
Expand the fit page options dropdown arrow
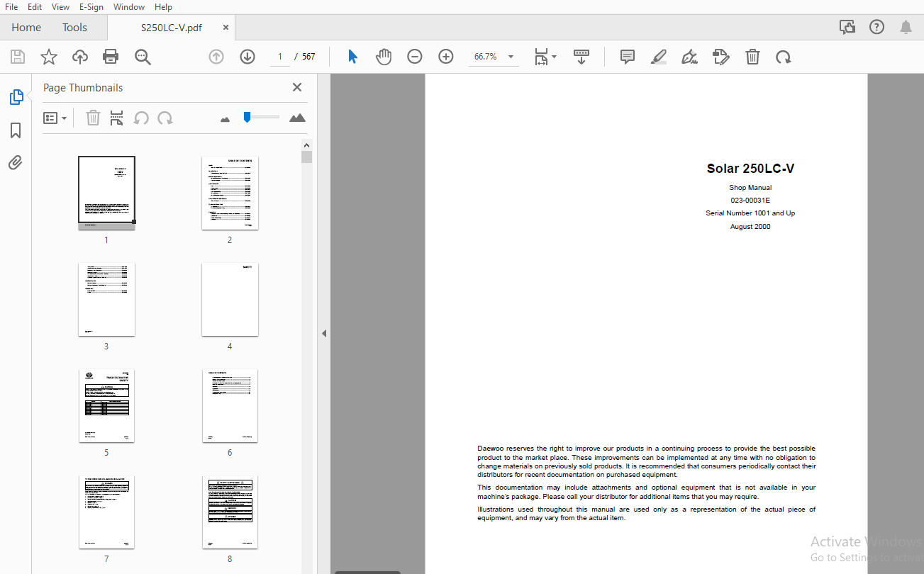coord(555,57)
